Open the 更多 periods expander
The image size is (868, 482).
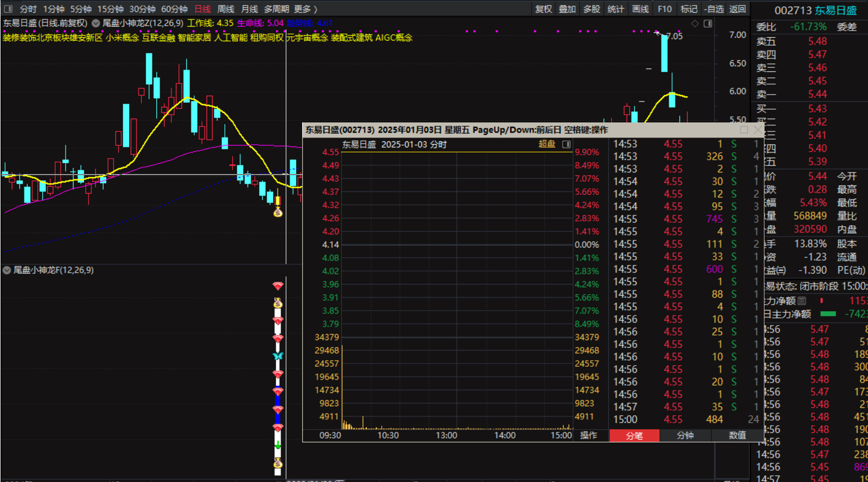click(x=305, y=9)
